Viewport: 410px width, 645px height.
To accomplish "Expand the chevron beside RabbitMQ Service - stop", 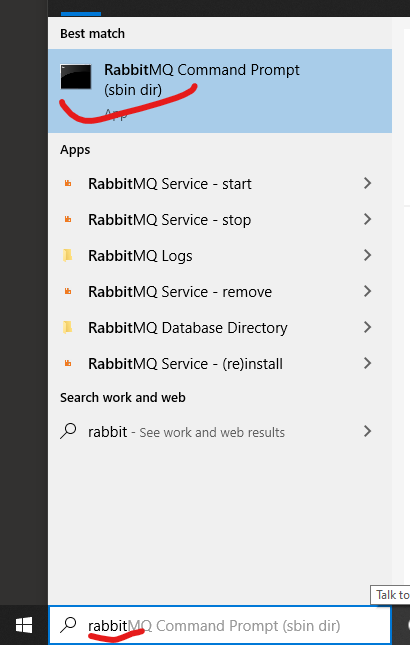I will [x=368, y=219].
